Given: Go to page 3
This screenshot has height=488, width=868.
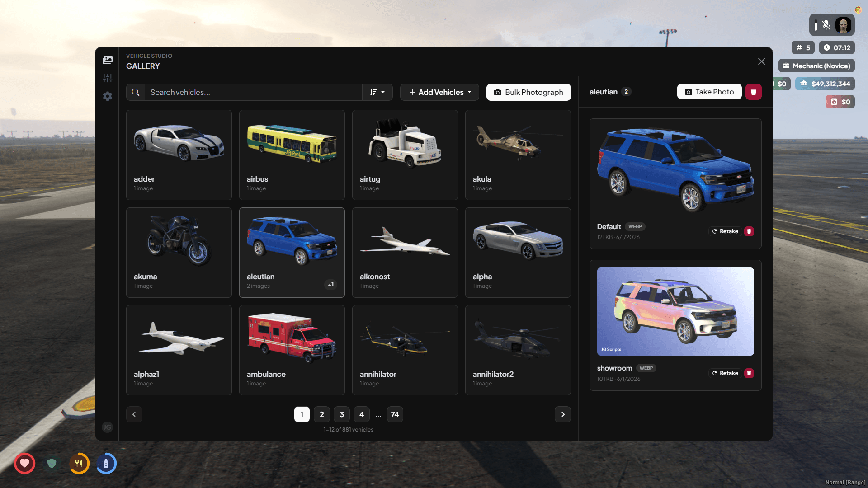Looking at the screenshot, I should click(342, 414).
